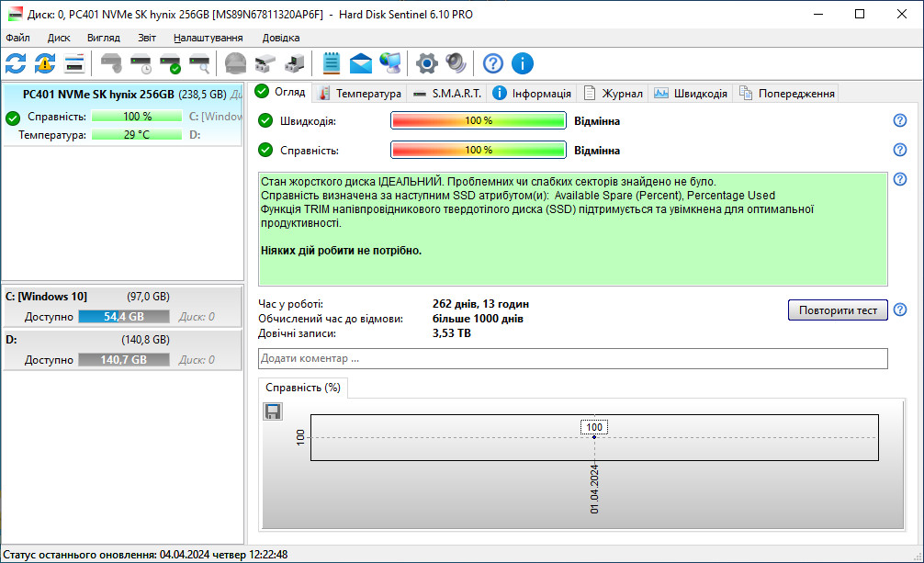Switch to the Температура tab

359,93
